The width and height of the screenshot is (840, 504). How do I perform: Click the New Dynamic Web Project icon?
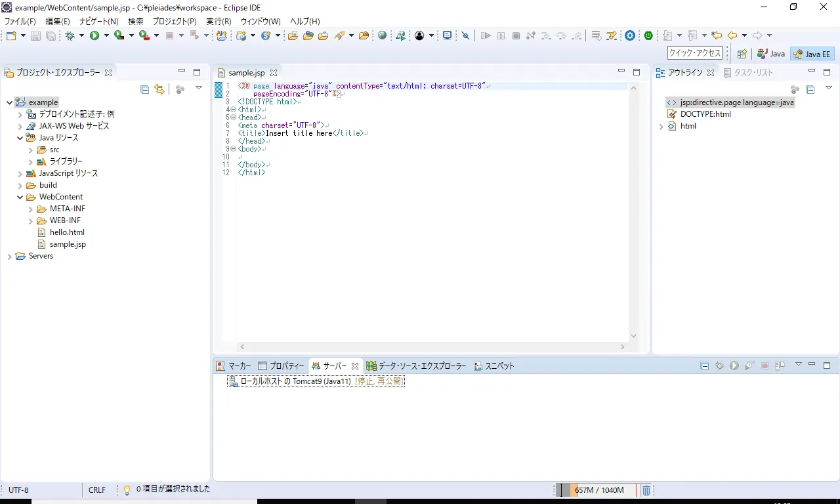(241, 35)
